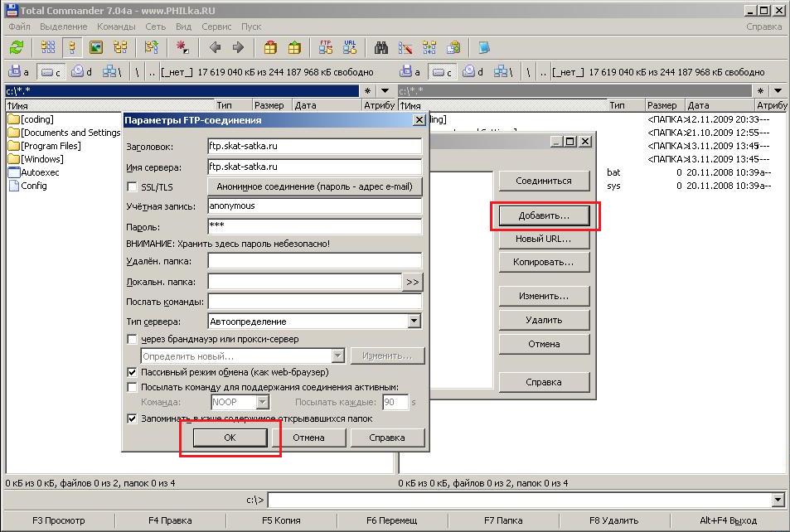The width and height of the screenshot is (790, 532).
Task: Select drive c in the left panel
Action: tap(51, 72)
